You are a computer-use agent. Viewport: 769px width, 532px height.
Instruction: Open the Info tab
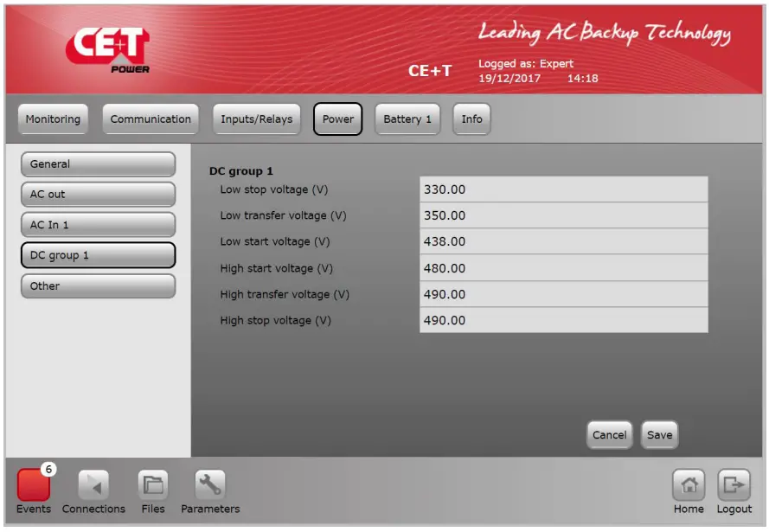pos(471,119)
